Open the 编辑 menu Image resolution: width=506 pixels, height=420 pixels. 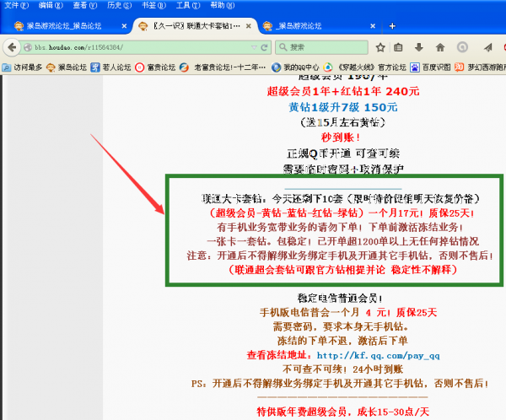pos(51,5)
